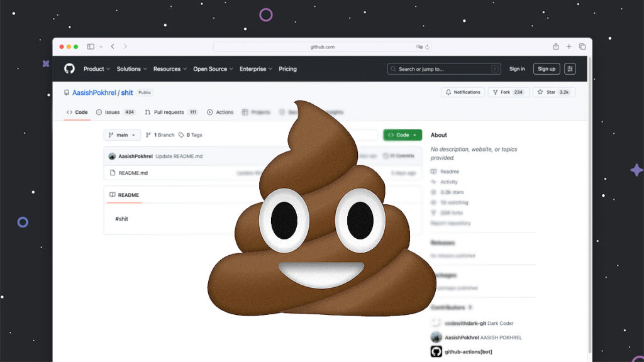
Task: Expand the Solutions menu
Action: [x=129, y=69]
